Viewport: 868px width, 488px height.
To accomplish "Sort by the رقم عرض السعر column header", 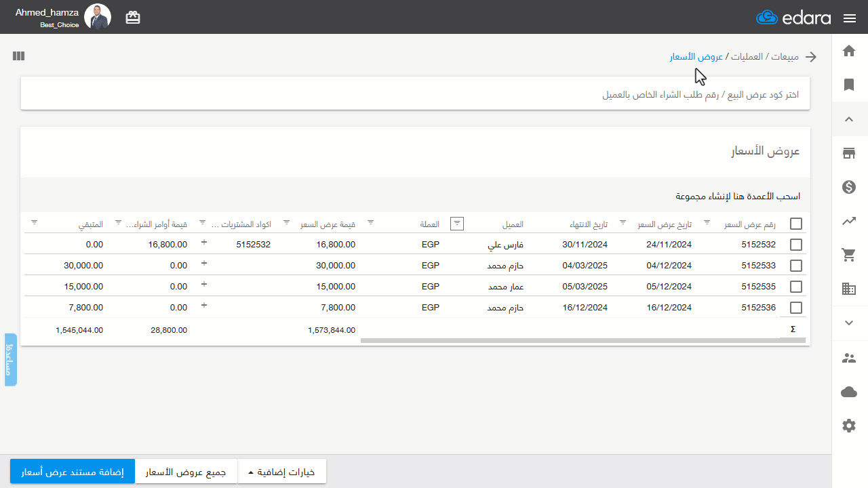I will pos(750,224).
